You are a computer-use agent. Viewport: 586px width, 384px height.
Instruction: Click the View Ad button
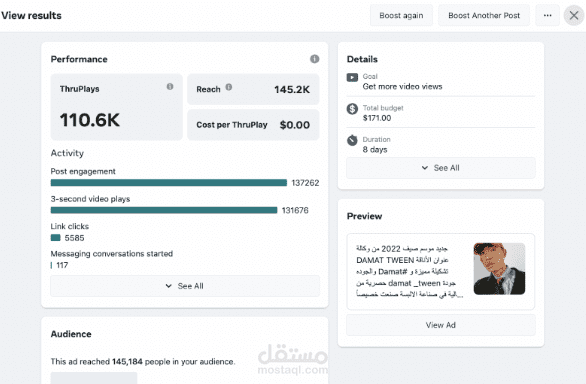pyautogui.click(x=441, y=325)
